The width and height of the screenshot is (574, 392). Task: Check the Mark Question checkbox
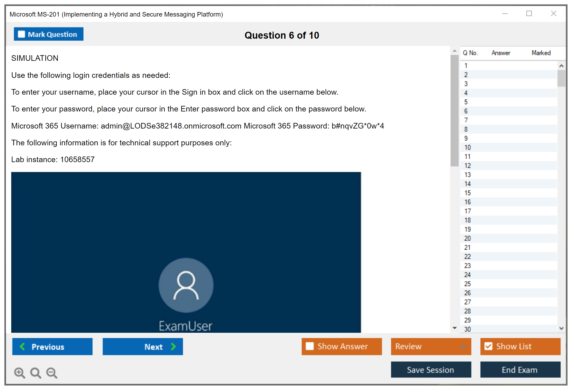point(21,34)
